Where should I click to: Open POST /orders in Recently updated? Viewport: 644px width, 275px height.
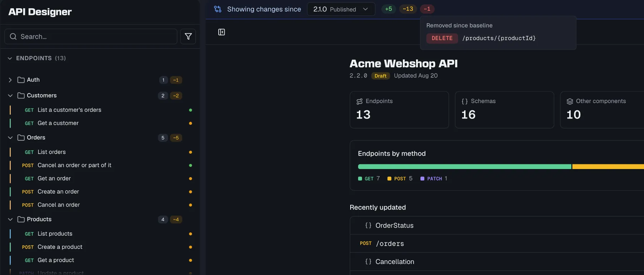[x=497, y=243]
